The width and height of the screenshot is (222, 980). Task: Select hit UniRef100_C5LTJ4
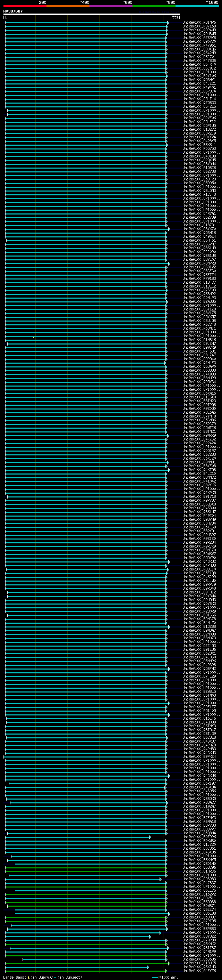199,99
